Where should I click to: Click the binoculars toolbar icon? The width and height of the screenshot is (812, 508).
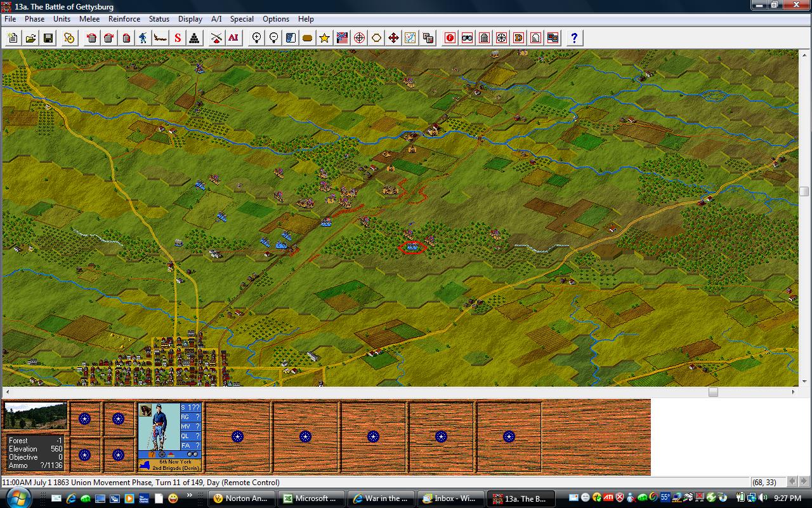(x=468, y=38)
